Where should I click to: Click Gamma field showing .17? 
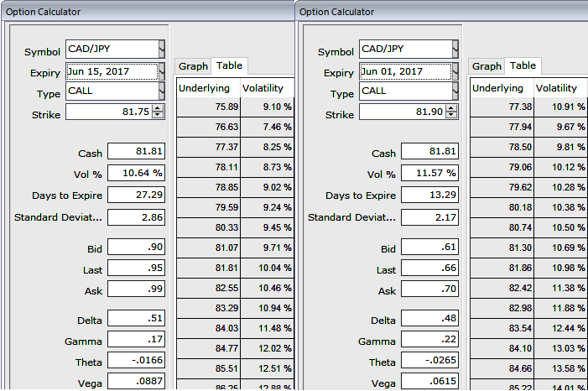click(136, 339)
